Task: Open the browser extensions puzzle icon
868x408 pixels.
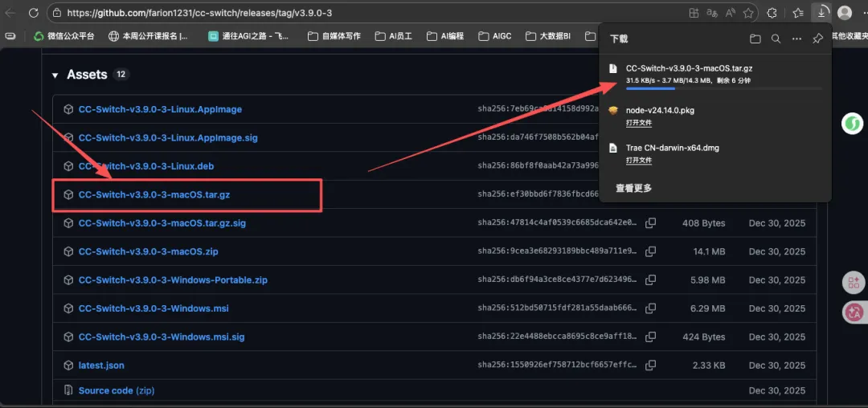Action: pyautogui.click(x=771, y=13)
